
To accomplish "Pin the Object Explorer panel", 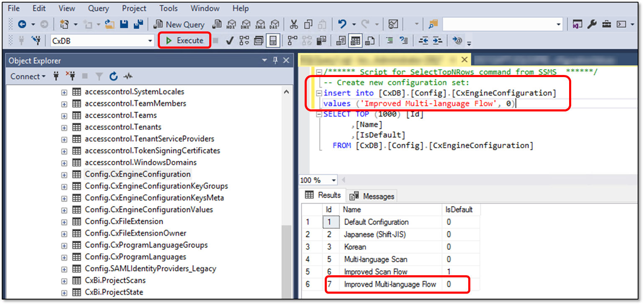I will click(x=275, y=61).
